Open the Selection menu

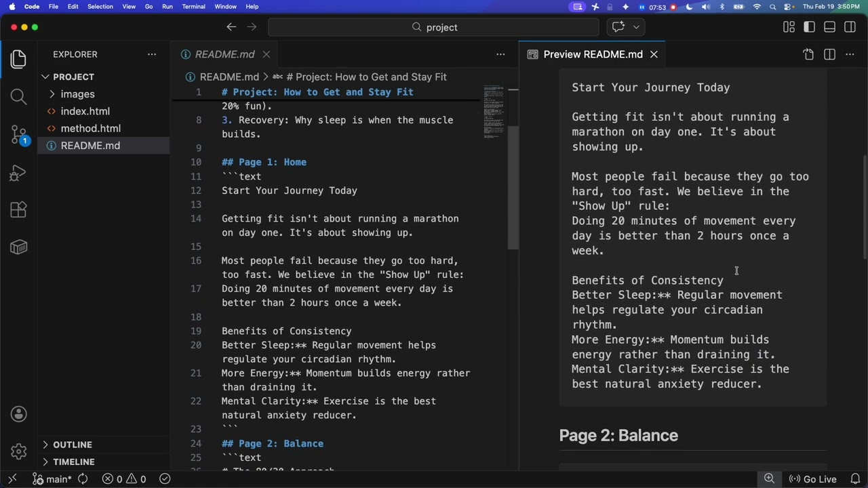tap(100, 7)
